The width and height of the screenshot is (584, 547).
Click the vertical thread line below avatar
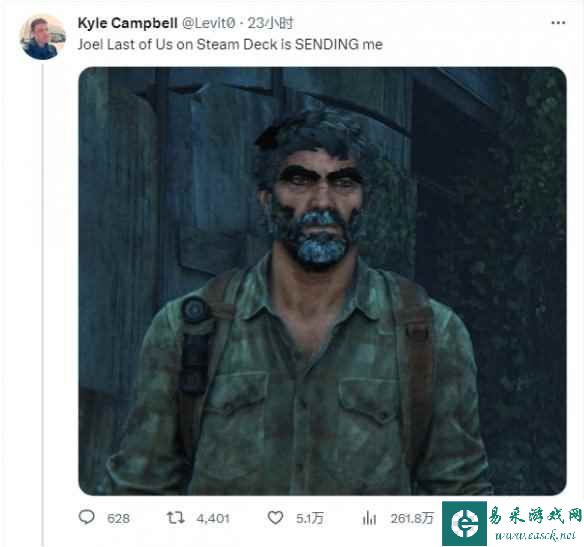43,303
